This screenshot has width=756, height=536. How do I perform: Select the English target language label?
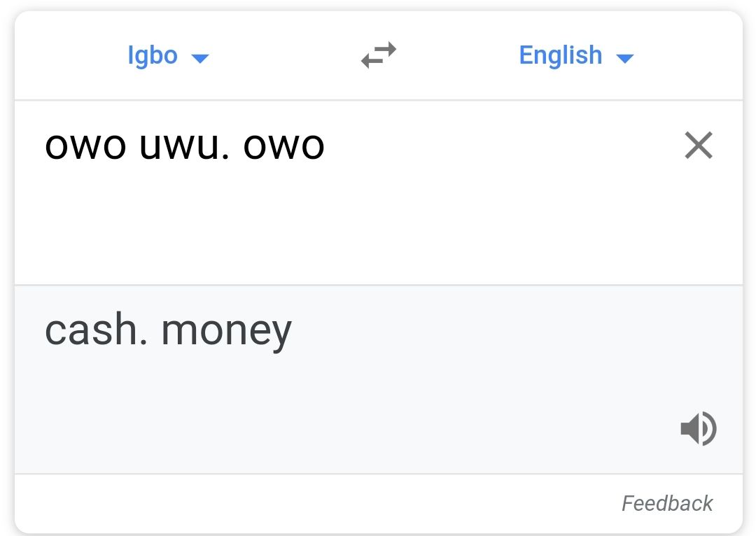tap(560, 55)
